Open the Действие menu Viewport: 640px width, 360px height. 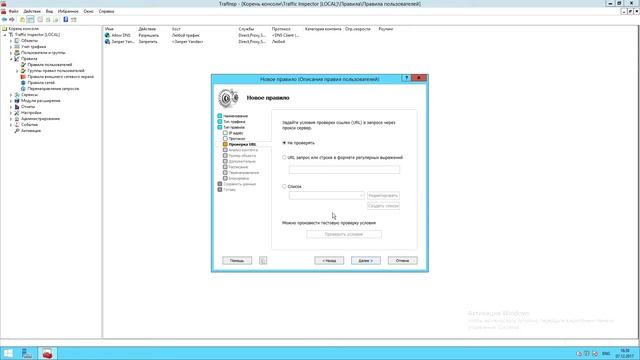point(32,11)
